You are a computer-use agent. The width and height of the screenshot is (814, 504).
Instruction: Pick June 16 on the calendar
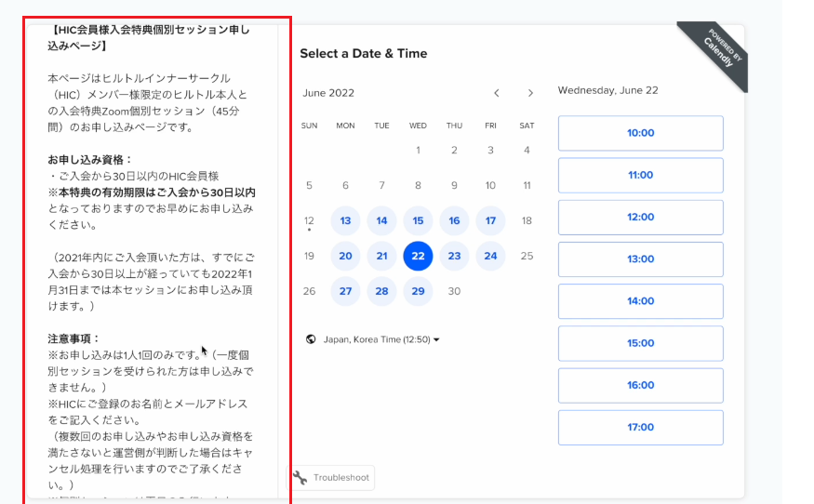454,220
